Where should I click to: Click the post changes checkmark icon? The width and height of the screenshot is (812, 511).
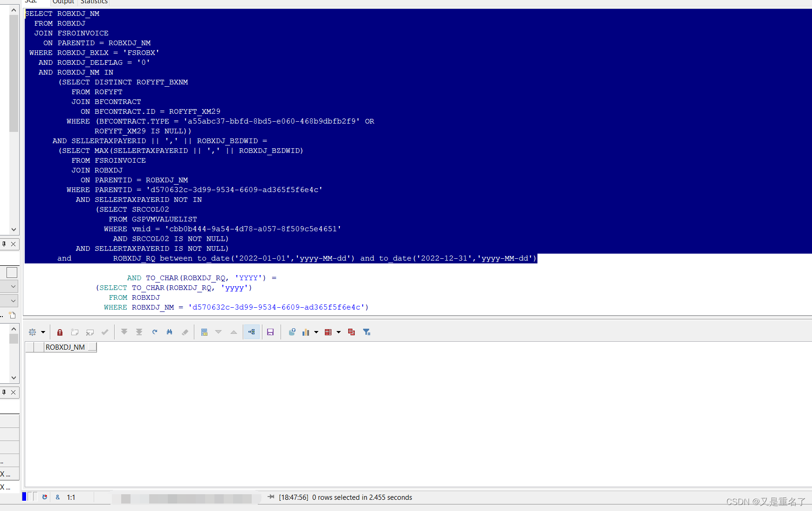pyautogui.click(x=105, y=332)
